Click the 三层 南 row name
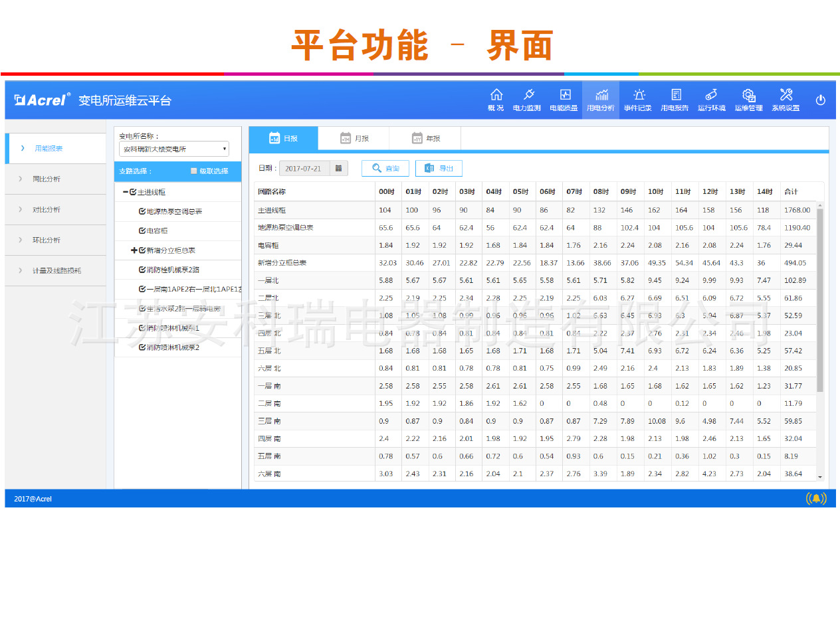 pyautogui.click(x=269, y=421)
